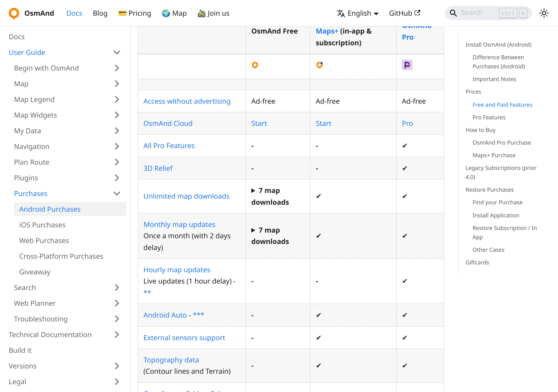Viewport: 558px width, 392px height.
Task: Jump to Other Cases section
Action: point(488,250)
